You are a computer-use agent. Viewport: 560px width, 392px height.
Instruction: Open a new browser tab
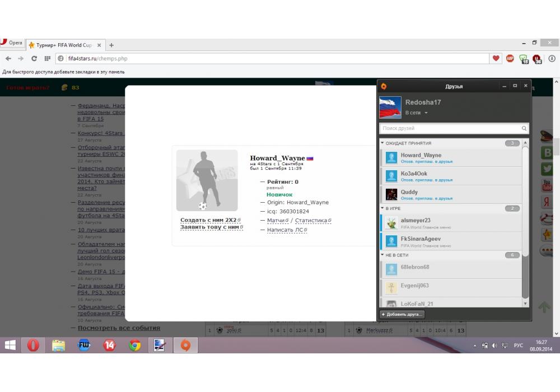click(111, 45)
